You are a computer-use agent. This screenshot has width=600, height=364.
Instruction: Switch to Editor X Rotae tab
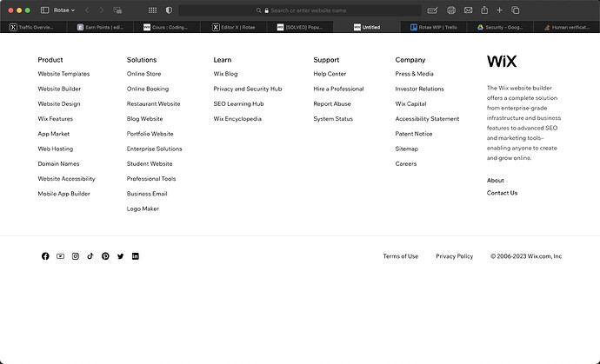point(234,27)
